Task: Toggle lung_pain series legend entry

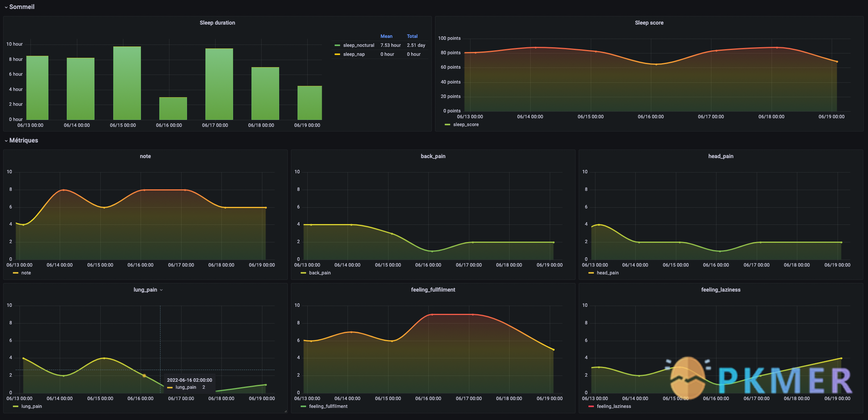Action: tap(32, 406)
